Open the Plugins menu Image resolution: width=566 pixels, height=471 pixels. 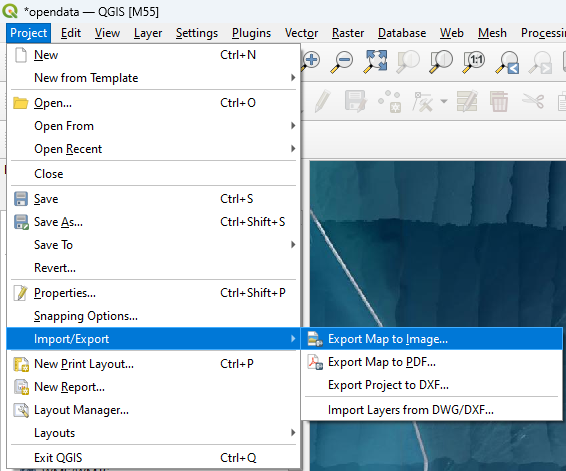click(251, 33)
